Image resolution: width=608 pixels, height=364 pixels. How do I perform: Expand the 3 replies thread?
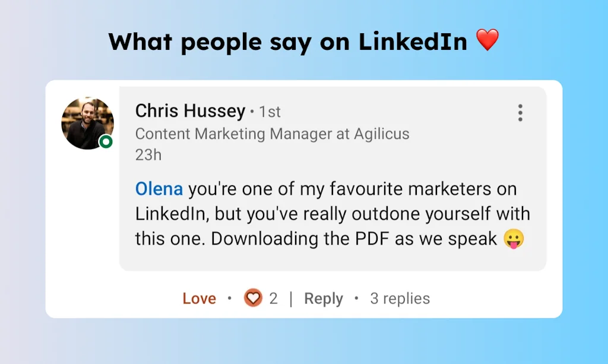(x=400, y=298)
